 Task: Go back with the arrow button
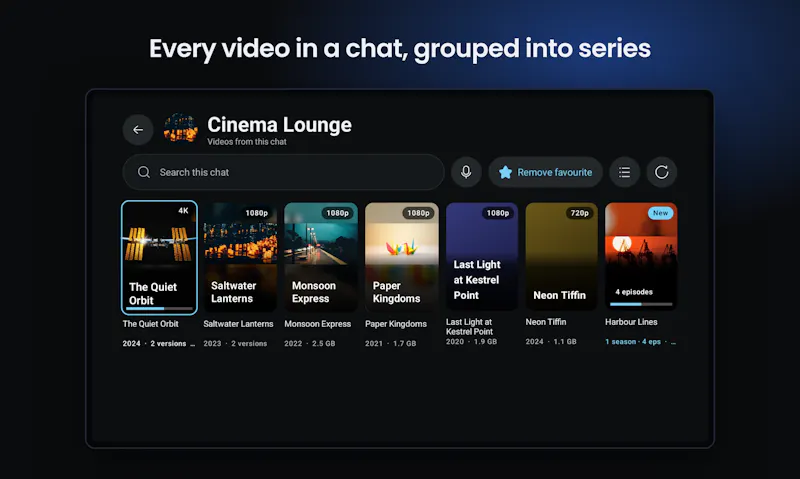coord(138,130)
